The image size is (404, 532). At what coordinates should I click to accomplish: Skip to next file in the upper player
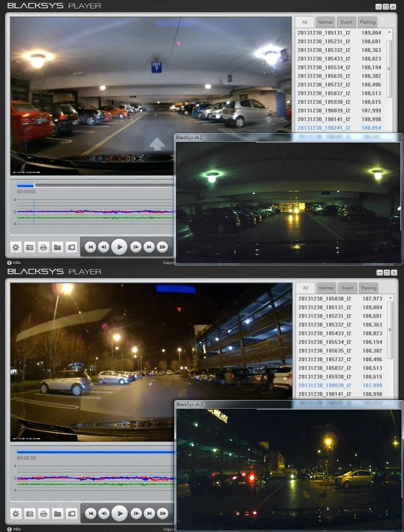(x=149, y=247)
